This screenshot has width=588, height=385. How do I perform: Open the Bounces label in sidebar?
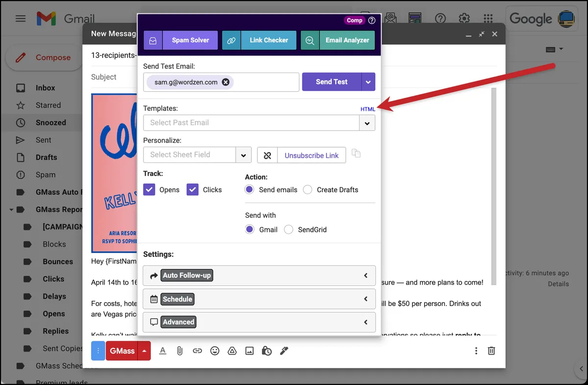(58, 261)
